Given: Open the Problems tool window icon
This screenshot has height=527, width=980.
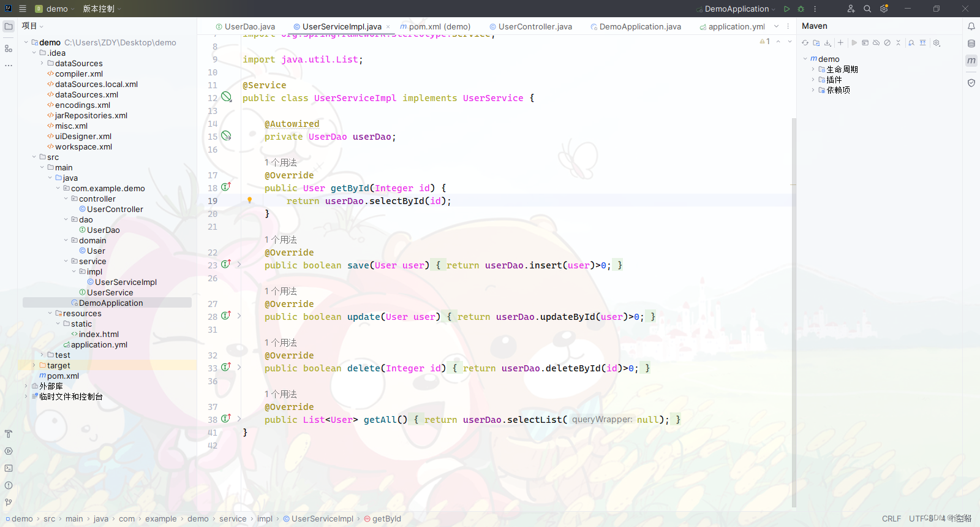Looking at the screenshot, I should click(x=9, y=485).
